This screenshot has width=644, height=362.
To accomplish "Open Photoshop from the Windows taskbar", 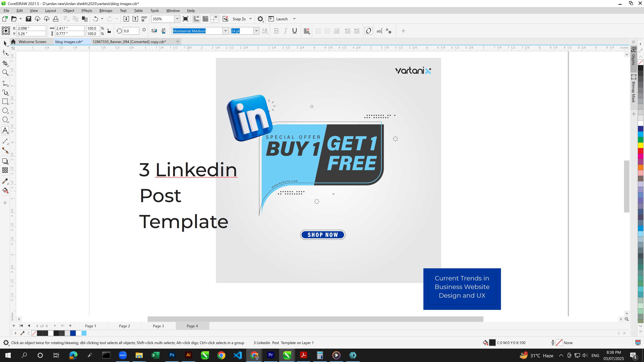I will [172, 355].
